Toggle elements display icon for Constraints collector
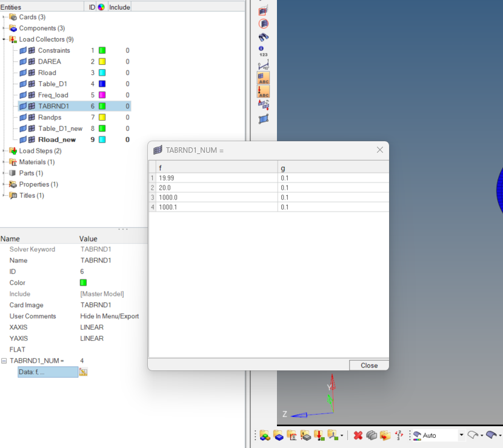The image size is (503, 448). coord(32,50)
